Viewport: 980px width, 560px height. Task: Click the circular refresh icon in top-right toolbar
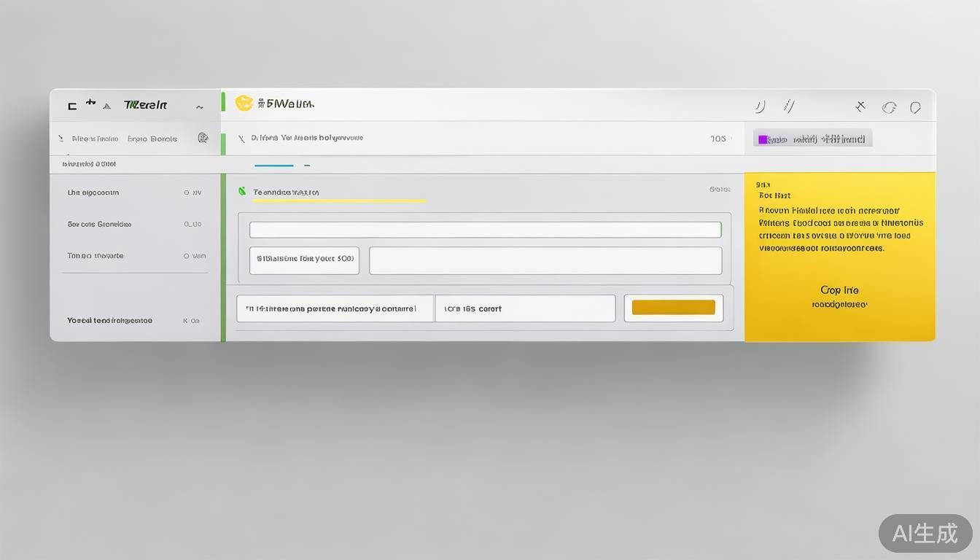pyautogui.click(x=889, y=108)
